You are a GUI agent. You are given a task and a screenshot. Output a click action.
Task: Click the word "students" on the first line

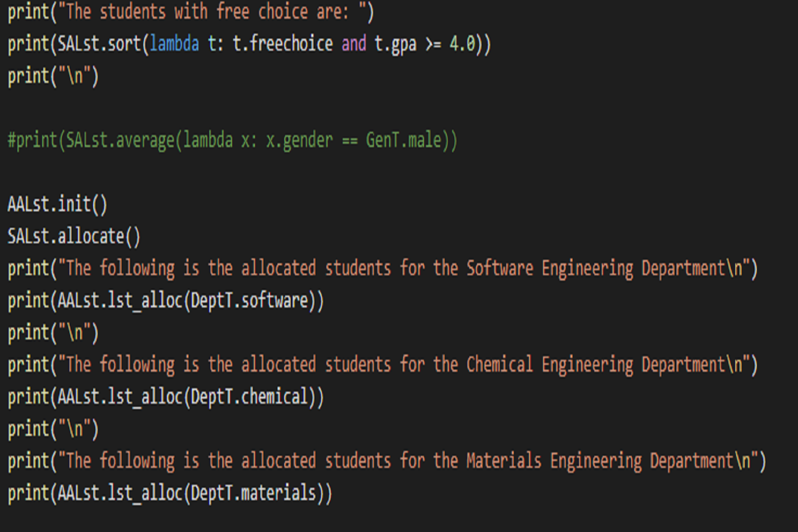pos(133,12)
